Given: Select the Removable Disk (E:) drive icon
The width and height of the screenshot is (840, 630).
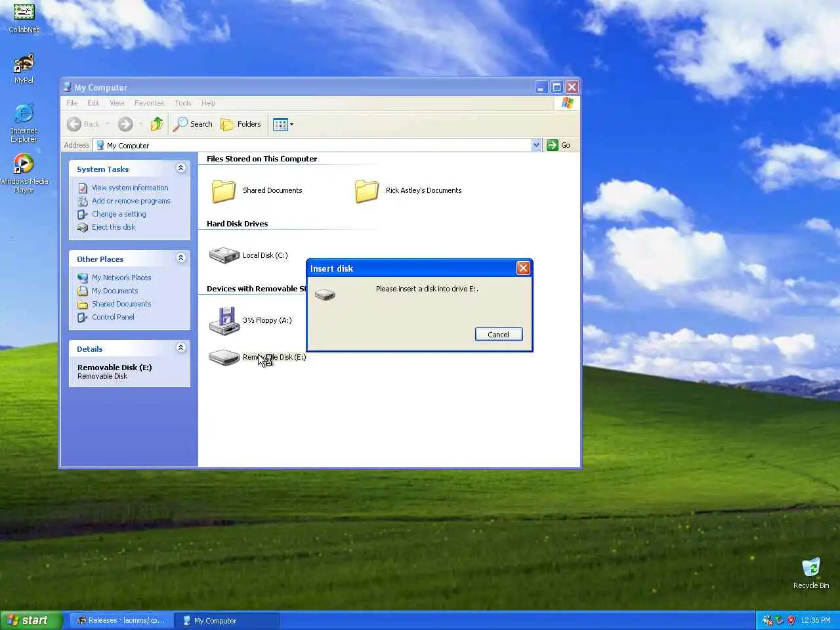Looking at the screenshot, I should point(224,357).
